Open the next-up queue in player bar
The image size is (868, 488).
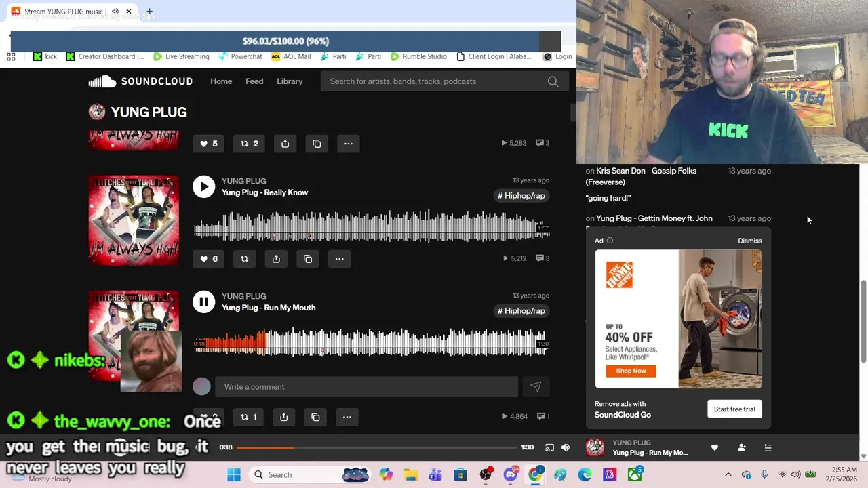pyautogui.click(x=768, y=447)
